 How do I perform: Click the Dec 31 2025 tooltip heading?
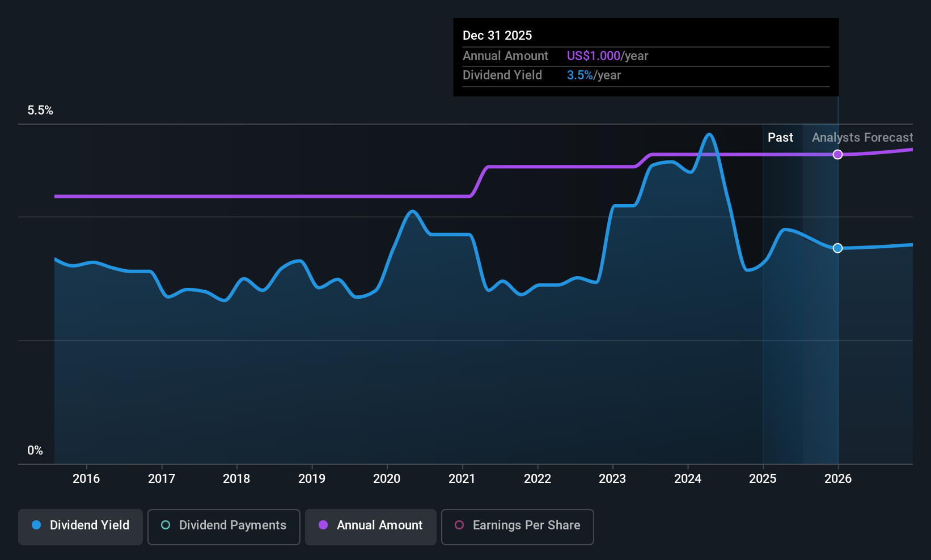497,35
